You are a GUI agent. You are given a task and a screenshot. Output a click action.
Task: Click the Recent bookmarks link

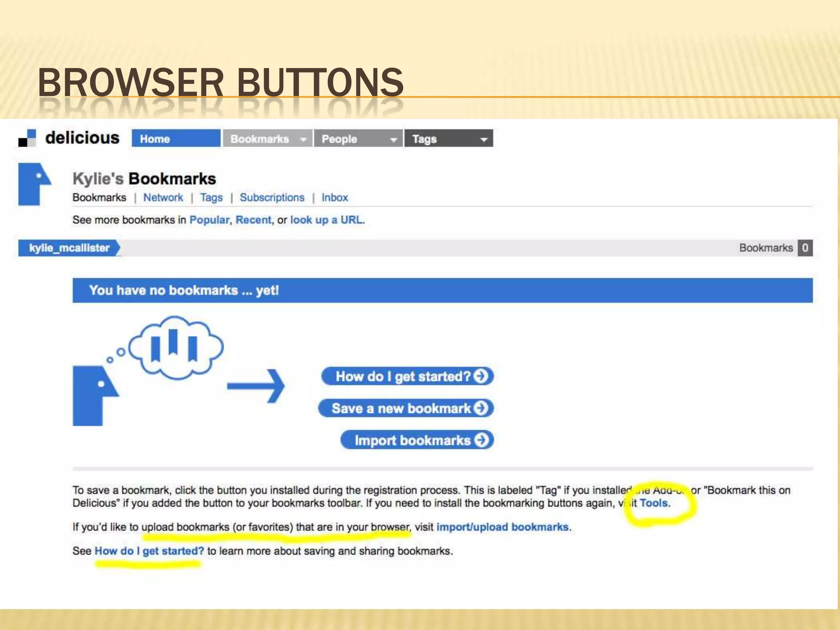253,220
